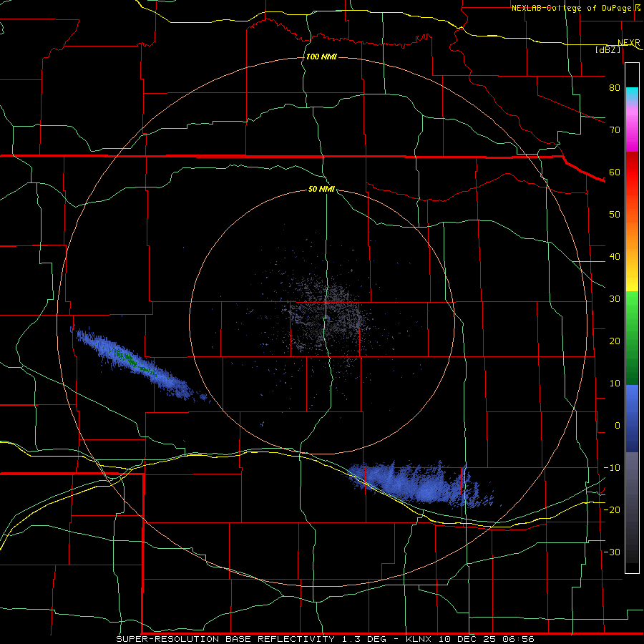This screenshot has width=644, height=644.
Task: Click the 10 value on the dBZ scale
Action: click(615, 384)
